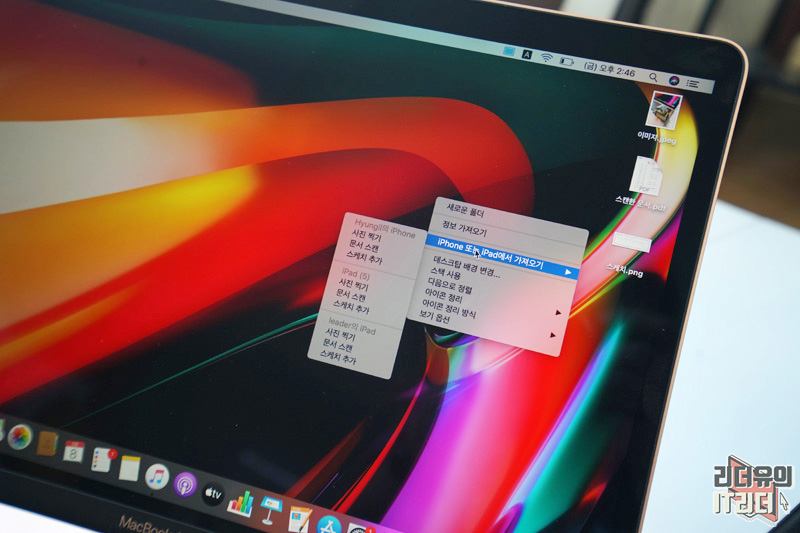Open 다음으로 정렬 submenu item
The width and height of the screenshot is (800, 533).
[449, 285]
